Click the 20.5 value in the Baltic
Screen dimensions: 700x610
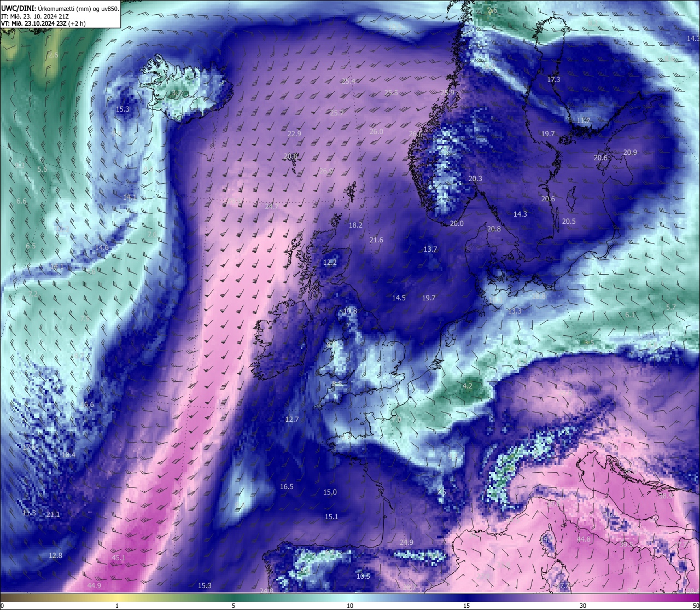(x=569, y=222)
